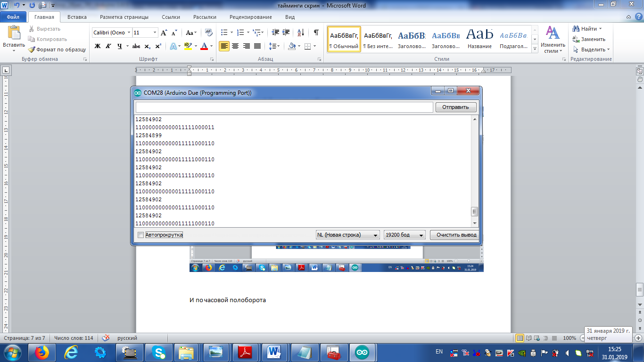Sort the selected text alphabetically
Viewport: 644px width, 362px height.
(x=301, y=33)
